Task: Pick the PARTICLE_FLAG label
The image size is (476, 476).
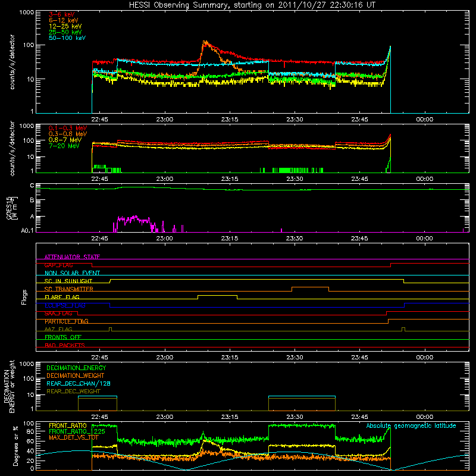Action: [67, 321]
